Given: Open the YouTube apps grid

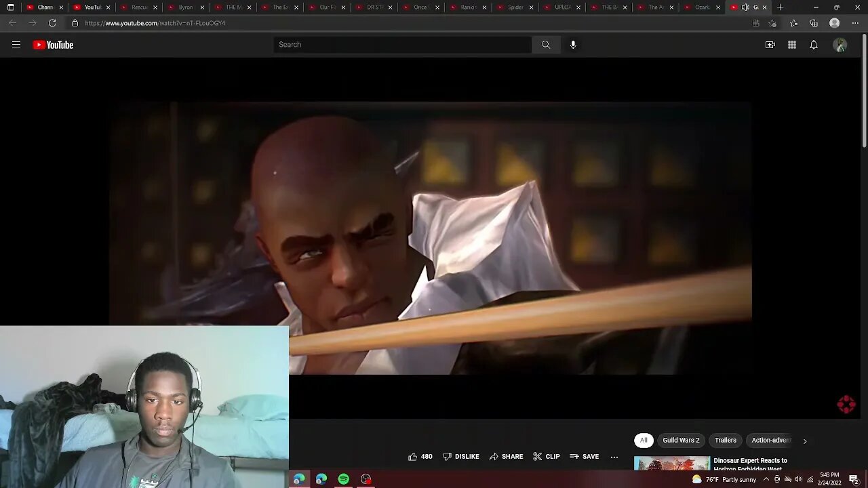Looking at the screenshot, I should (x=792, y=45).
